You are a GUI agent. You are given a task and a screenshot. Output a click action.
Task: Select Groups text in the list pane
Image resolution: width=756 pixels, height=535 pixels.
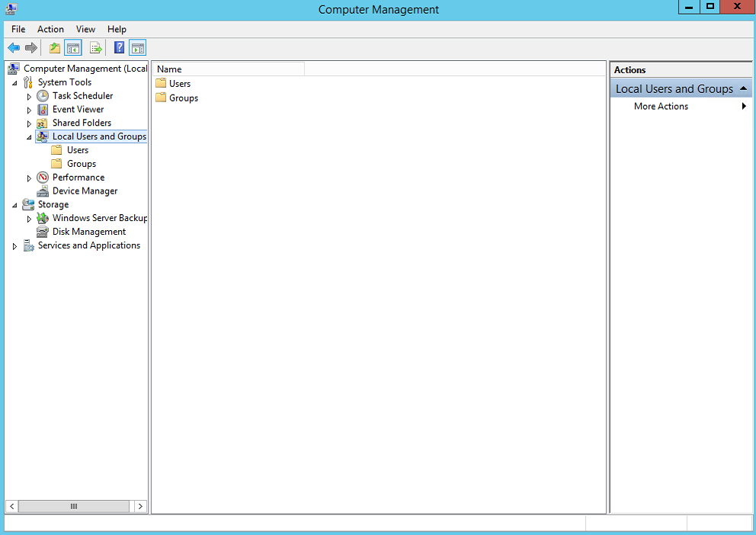(x=184, y=98)
